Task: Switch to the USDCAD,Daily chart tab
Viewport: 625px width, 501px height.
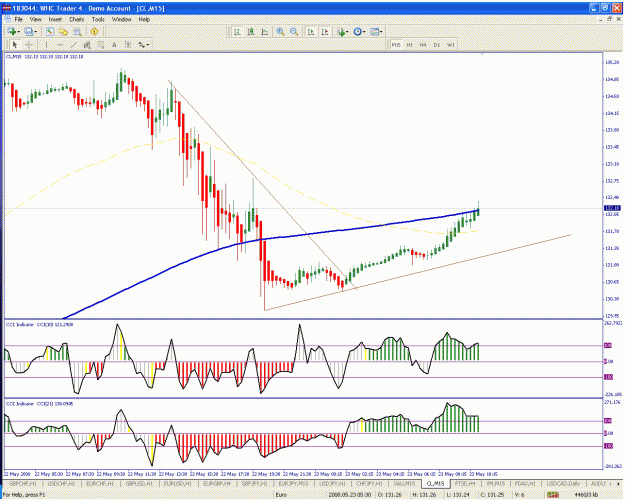Action: (563, 483)
